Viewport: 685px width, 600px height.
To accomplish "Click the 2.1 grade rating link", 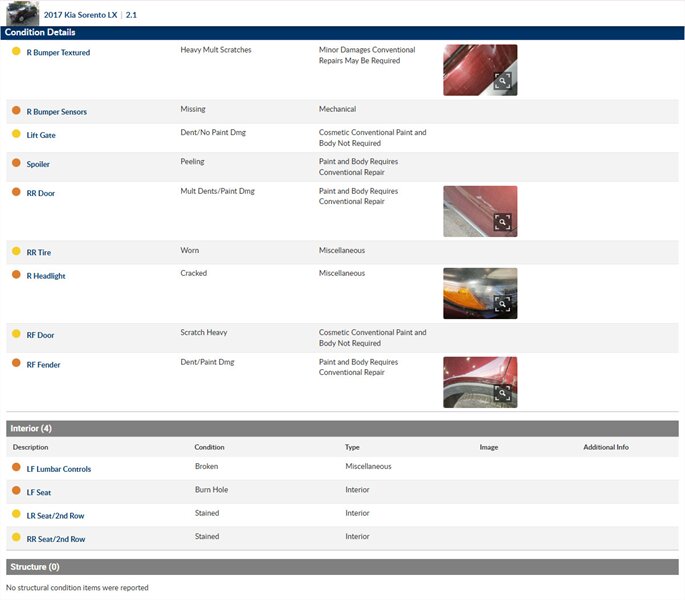I will point(131,15).
